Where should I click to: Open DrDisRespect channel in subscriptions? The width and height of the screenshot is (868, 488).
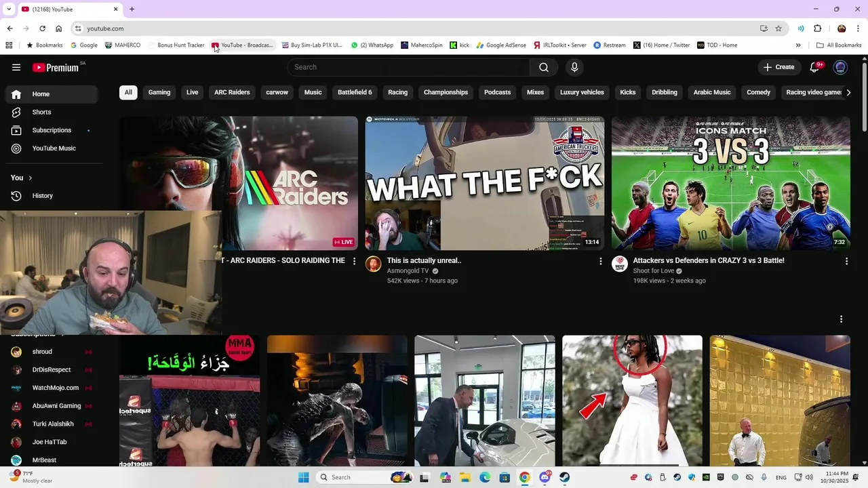52,370
